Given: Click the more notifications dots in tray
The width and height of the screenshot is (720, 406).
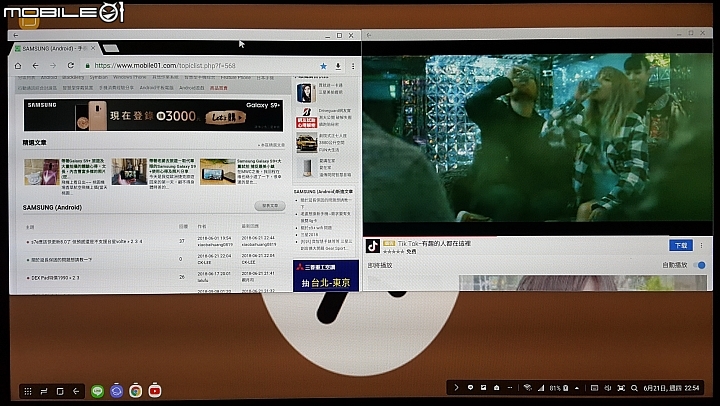Looking at the screenshot, I should tap(510, 388).
